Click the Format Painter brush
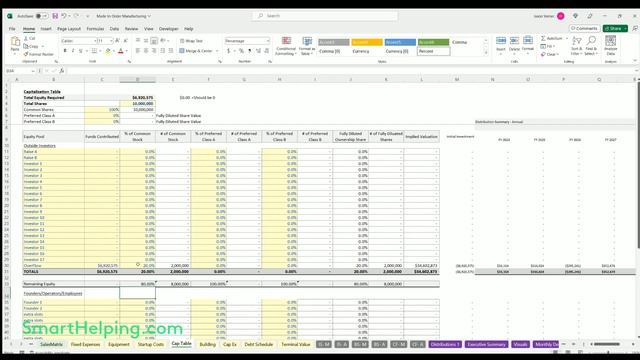This screenshot has width=640, height=360. point(26,54)
